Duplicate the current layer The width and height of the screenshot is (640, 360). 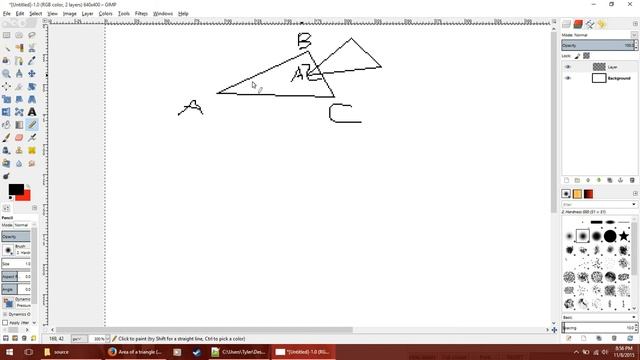click(609, 180)
